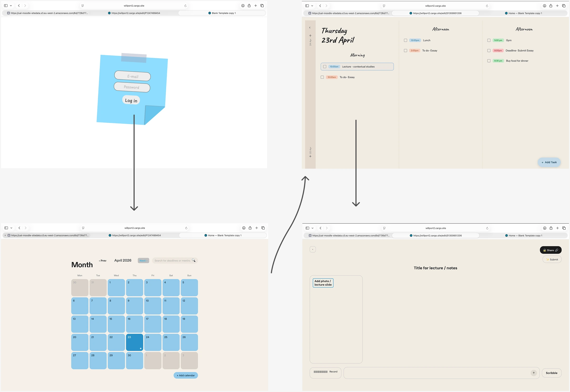Click the E-mail field on the sticky note
570x392 pixels.
[133, 76]
